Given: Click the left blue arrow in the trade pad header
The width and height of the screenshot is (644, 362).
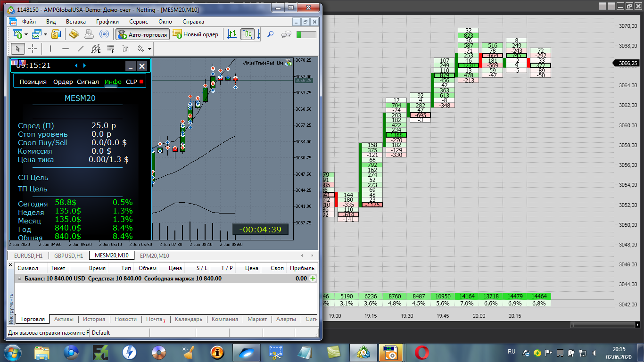Looking at the screenshot, I should (x=76, y=66).
